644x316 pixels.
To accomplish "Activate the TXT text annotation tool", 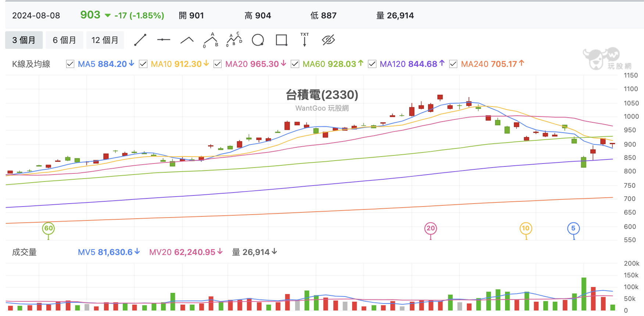I will 305,40.
